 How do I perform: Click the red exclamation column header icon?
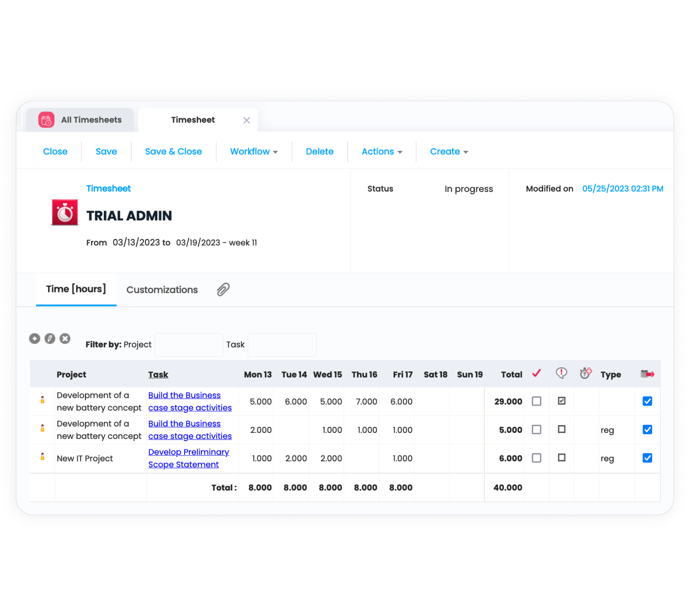pyautogui.click(x=561, y=373)
